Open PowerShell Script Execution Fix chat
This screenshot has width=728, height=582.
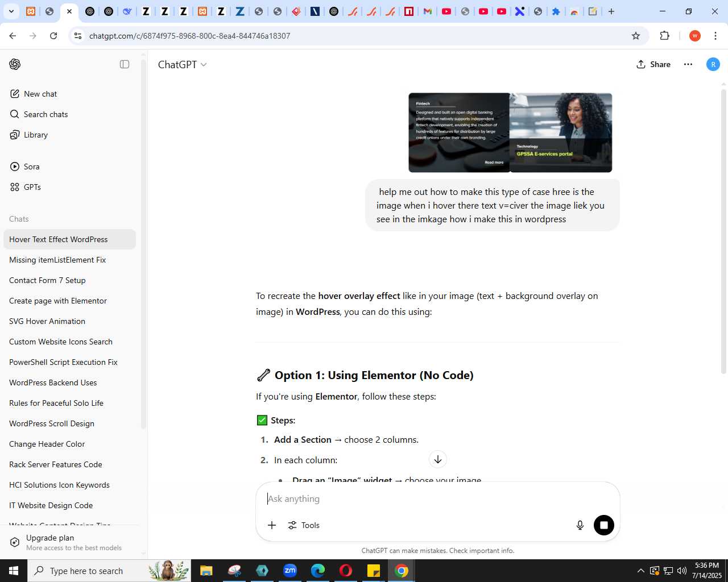pyautogui.click(x=69, y=362)
